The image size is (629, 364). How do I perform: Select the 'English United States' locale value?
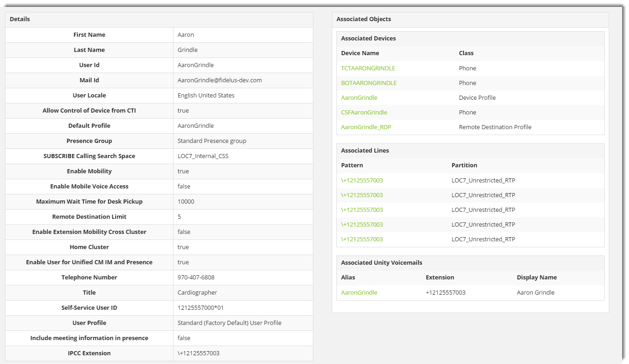pos(206,95)
